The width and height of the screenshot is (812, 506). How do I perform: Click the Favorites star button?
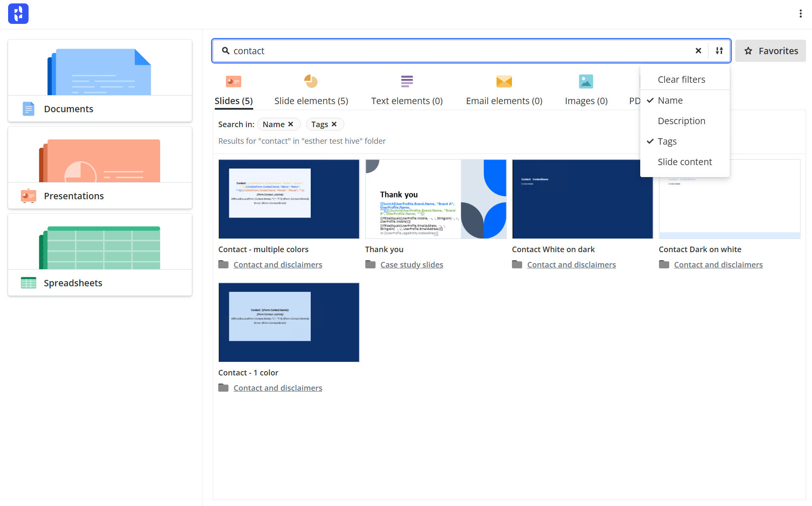click(771, 51)
